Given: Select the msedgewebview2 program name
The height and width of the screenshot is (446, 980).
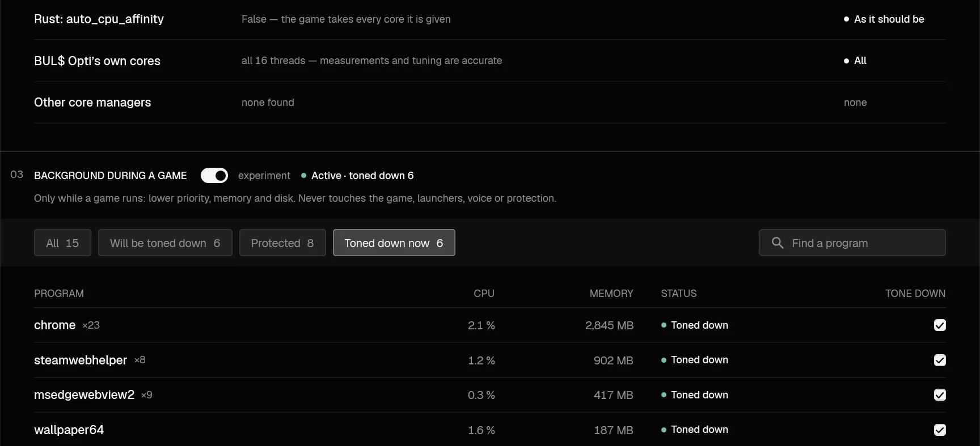Looking at the screenshot, I should coord(84,395).
